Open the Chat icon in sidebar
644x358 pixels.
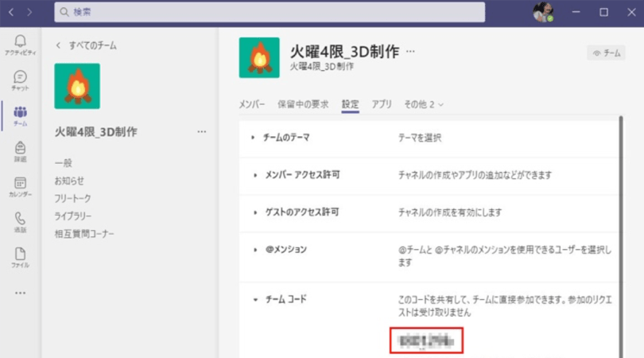coord(20,80)
